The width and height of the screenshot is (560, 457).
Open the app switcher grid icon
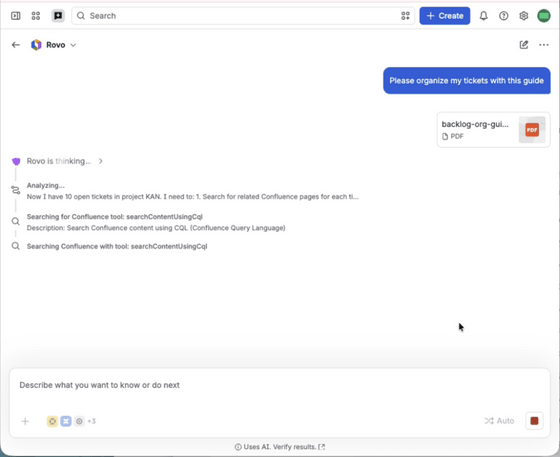(36, 16)
